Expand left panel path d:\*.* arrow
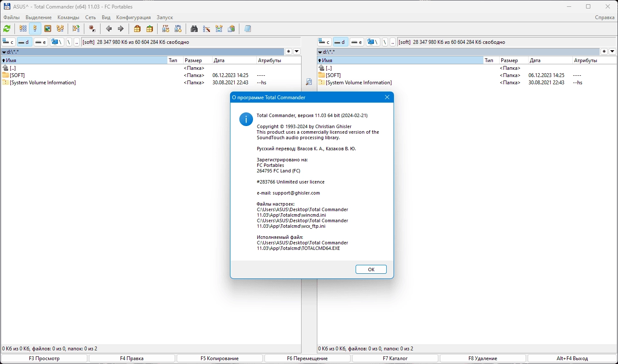 pyautogui.click(x=4, y=52)
